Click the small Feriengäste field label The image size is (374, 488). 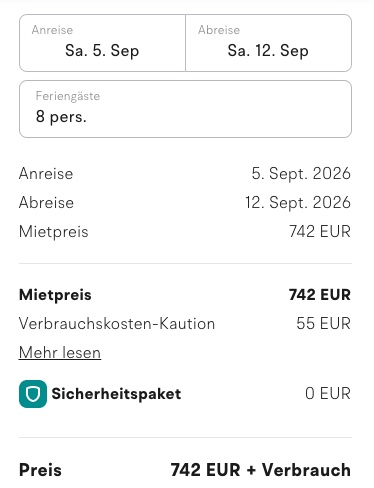coord(68,96)
